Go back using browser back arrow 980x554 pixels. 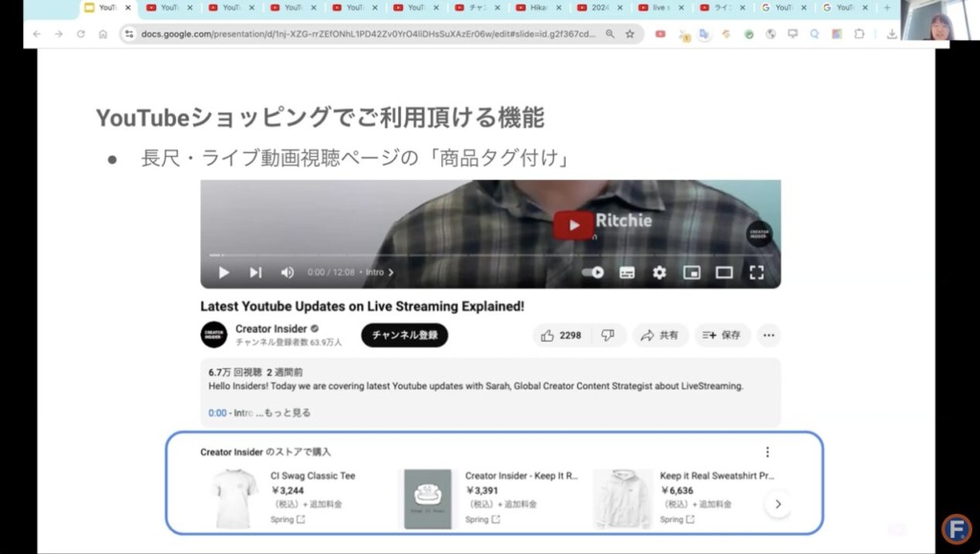(x=37, y=33)
